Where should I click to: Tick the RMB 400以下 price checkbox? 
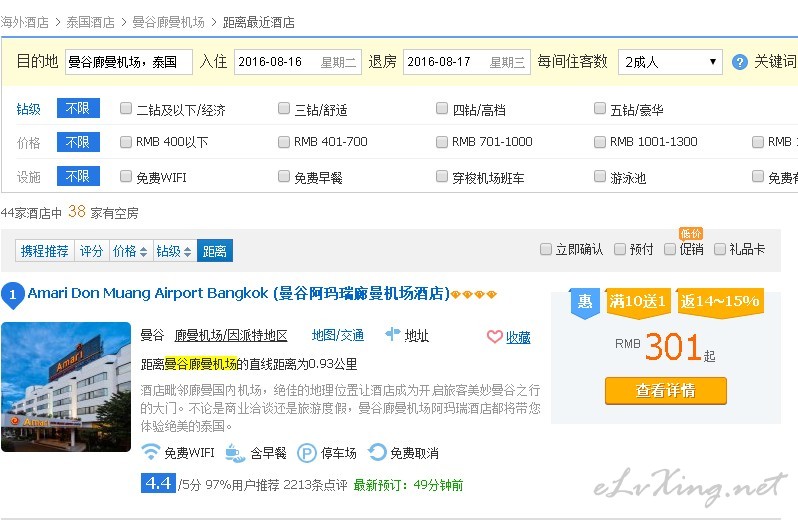point(126,142)
